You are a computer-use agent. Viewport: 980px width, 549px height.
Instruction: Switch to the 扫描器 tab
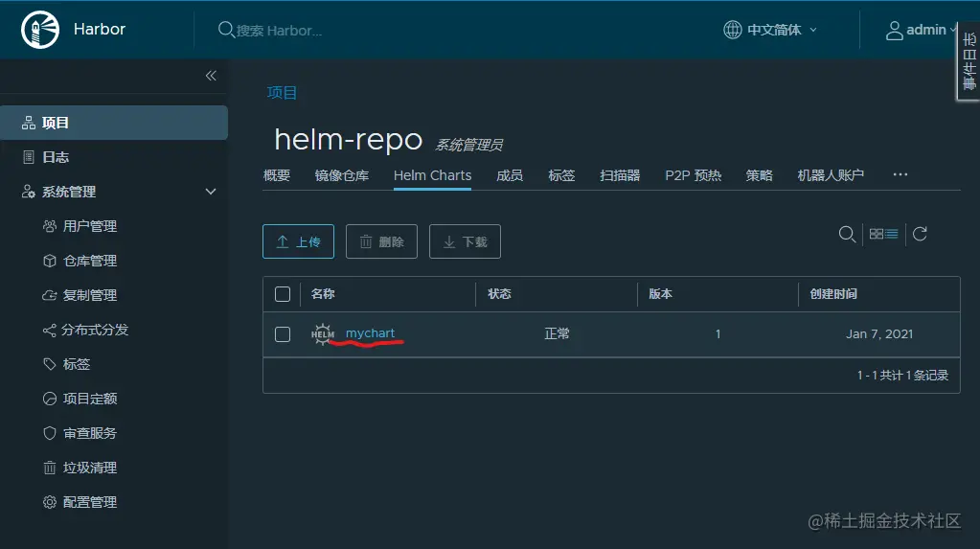pyautogui.click(x=620, y=175)
